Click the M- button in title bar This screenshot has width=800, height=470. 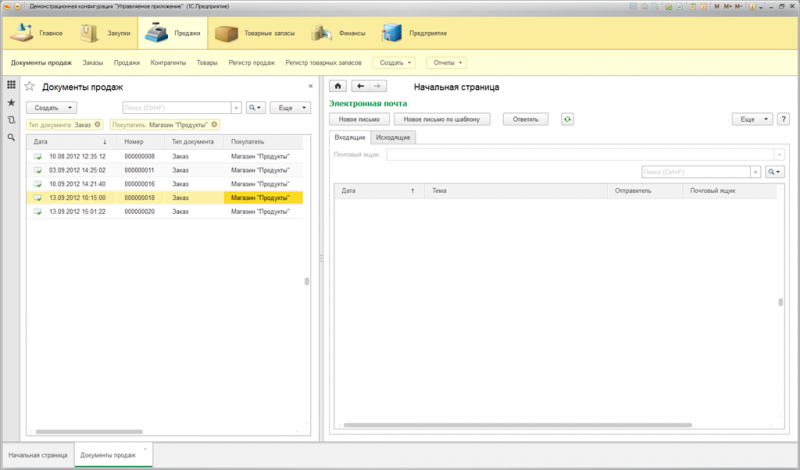pyautogui.click(x=738, y=7)
